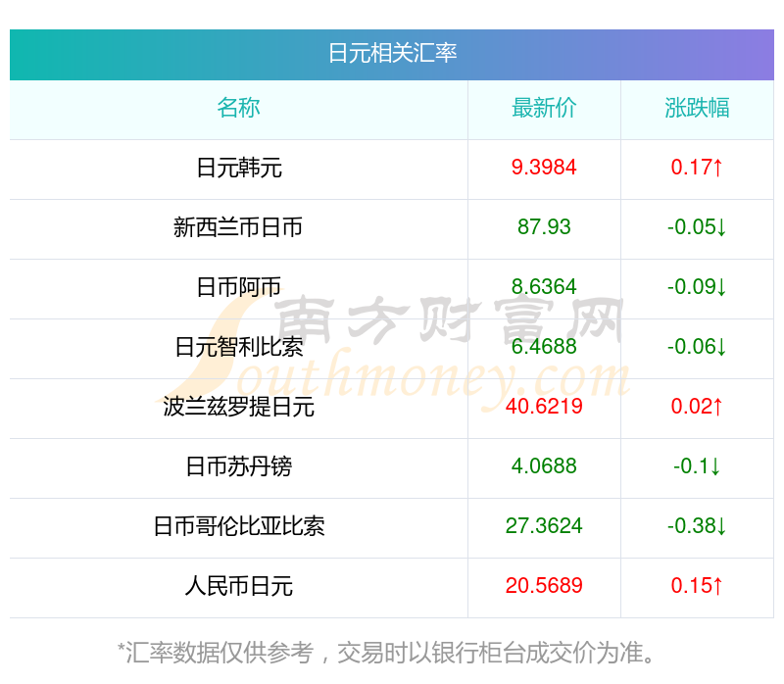The height and width of the screenshot is (684, 784).
Task: Open the 日元智利比索 currency pair
Action: (x=239, y=347)
